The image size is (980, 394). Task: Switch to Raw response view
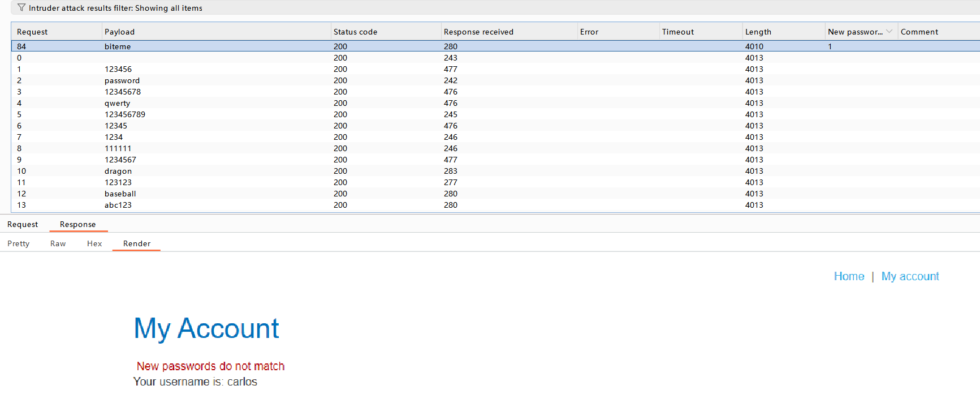click(x=58, y=243)
